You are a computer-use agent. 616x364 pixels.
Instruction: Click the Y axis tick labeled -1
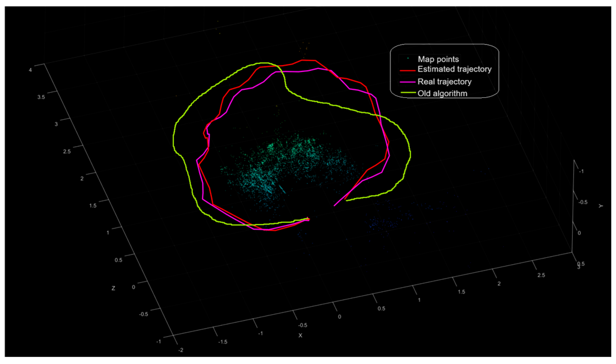[581, 171]
